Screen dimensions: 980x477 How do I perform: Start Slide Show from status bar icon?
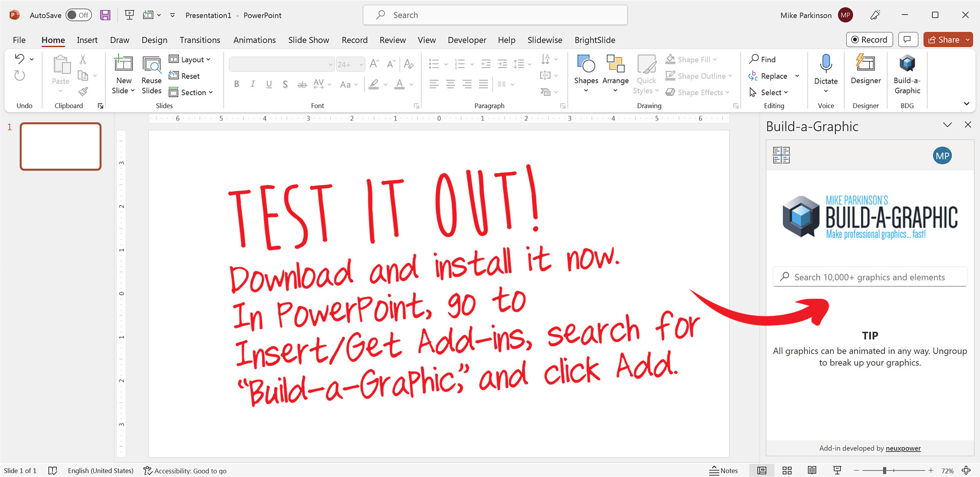[x=837, y=470]
